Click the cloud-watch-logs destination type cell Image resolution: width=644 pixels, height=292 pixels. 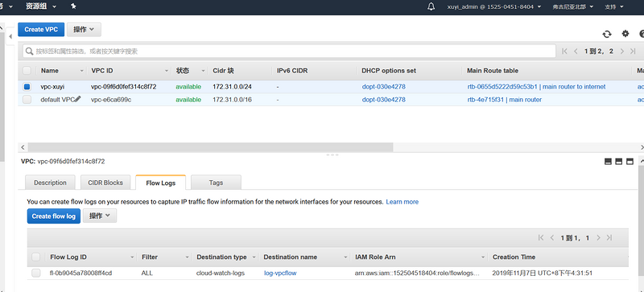pos(220,273)
